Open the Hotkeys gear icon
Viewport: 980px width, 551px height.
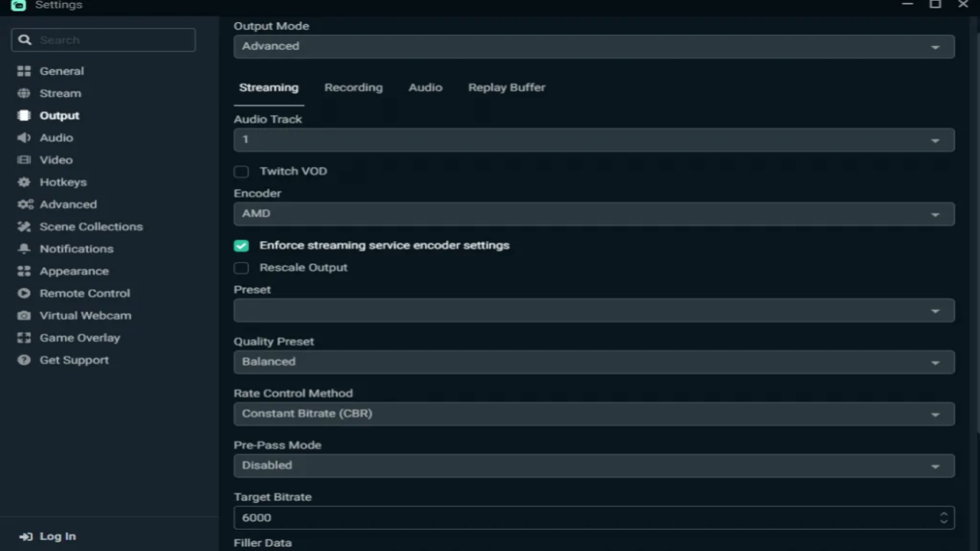(24, 182)
